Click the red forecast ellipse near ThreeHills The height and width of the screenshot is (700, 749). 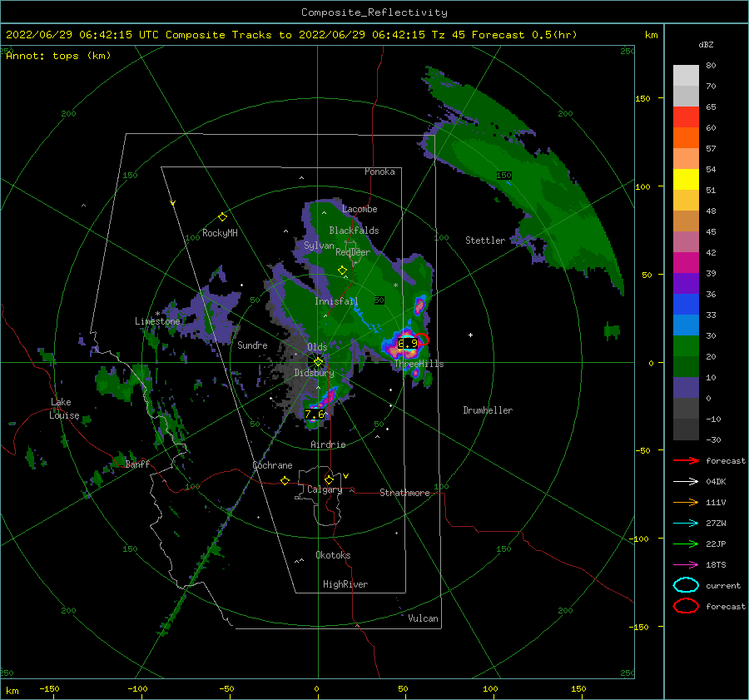pos(422,340)
